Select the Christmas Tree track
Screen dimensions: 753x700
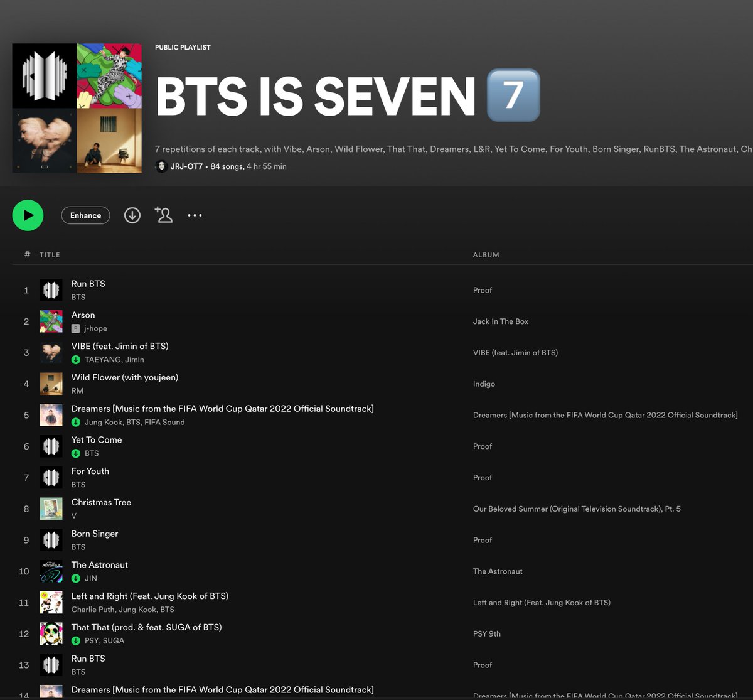tap(101, 502)
